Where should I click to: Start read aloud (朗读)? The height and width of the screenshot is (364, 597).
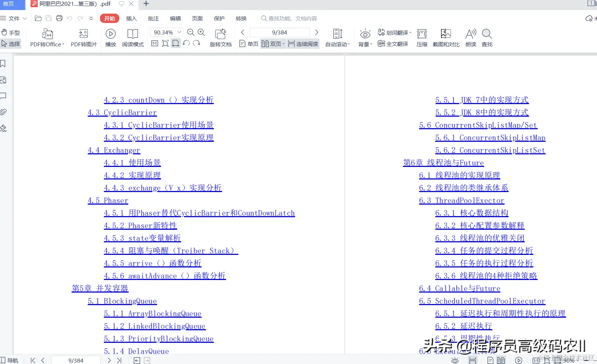471,38
